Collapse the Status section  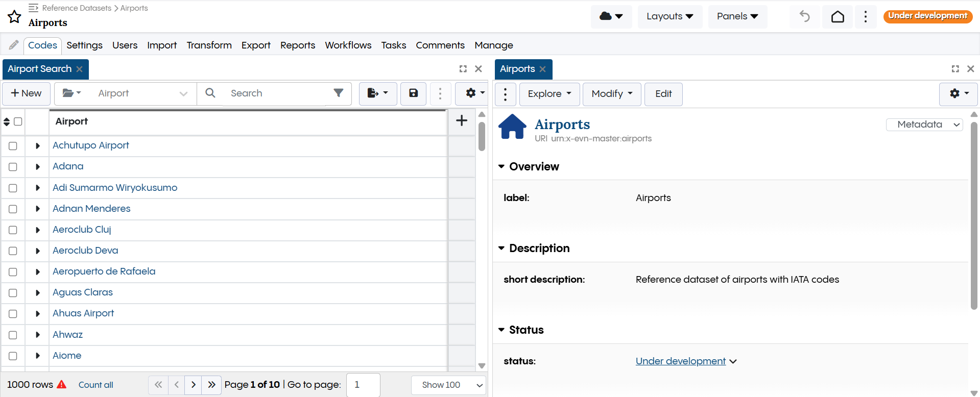(x=501, y=330)
